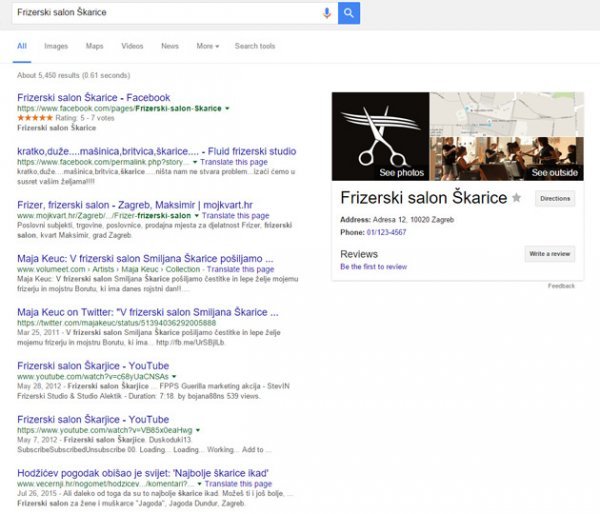Open the Videos tab

point(132,46)
